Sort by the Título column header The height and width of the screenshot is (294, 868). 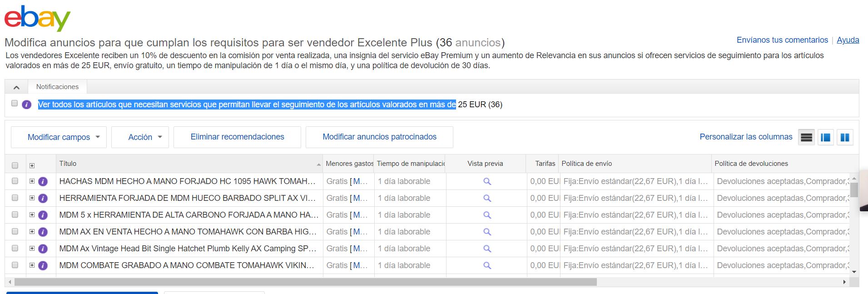click(x=68, y=164)
